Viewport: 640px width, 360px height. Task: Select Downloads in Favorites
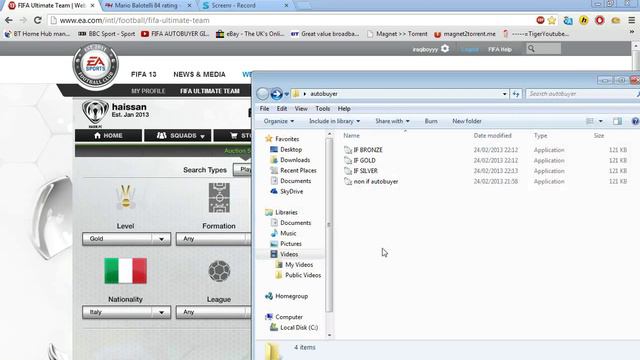click(290, 160)
